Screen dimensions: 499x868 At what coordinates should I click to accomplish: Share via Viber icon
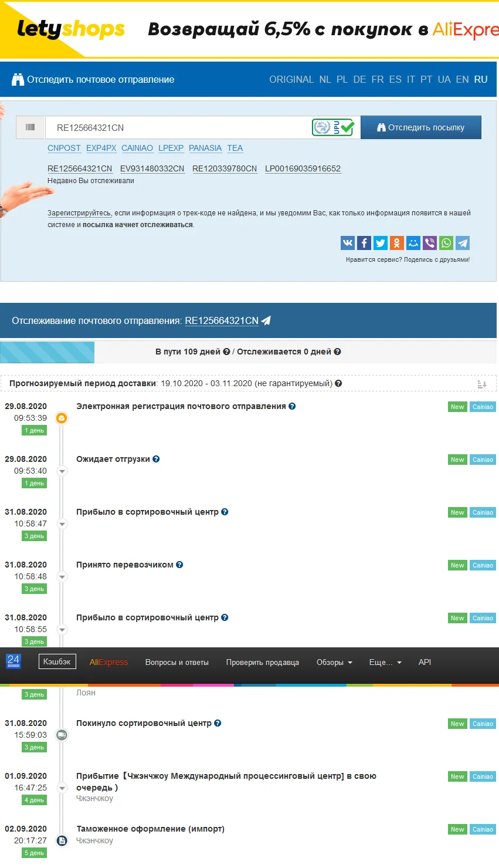[430, 243]
